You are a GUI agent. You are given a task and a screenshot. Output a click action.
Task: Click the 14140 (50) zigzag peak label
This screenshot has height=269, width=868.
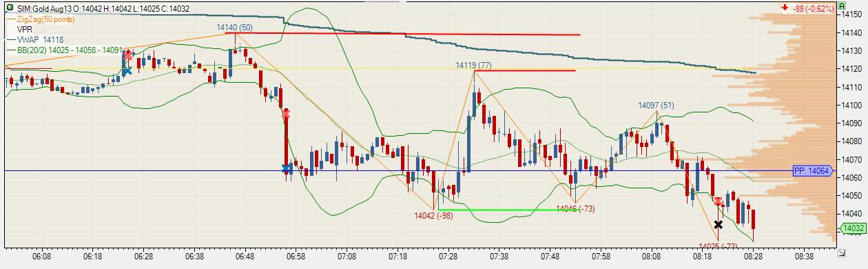[x=235, y=28]
